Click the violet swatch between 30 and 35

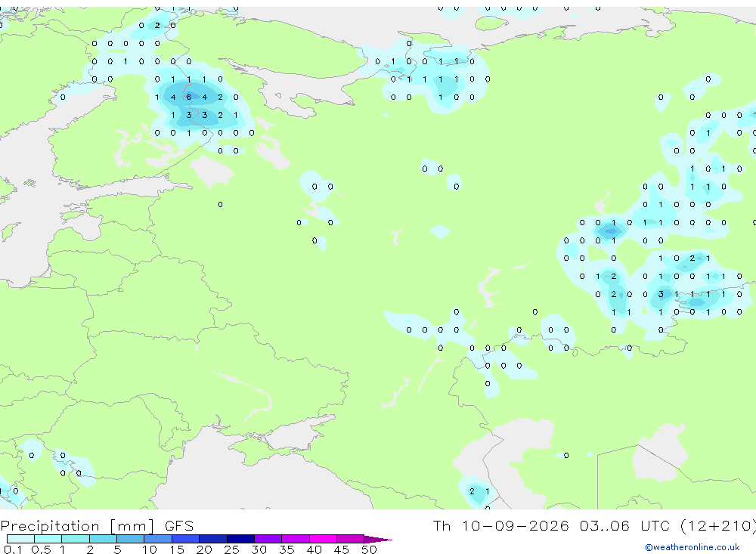click(268, 539)
